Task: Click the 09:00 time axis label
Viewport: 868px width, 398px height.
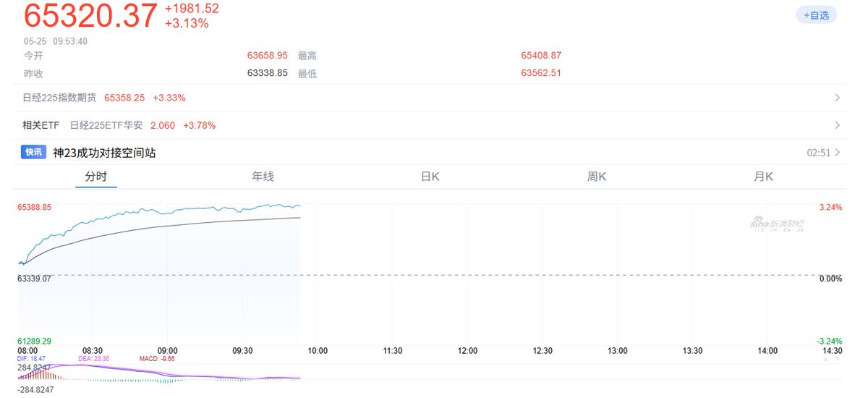Action: 168,351
